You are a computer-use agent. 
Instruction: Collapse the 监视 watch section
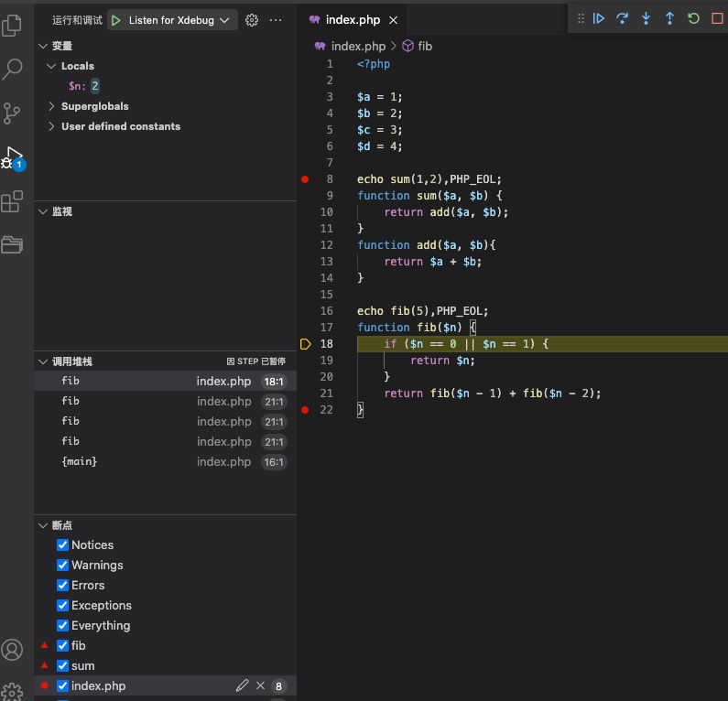(x=43, y=211)
